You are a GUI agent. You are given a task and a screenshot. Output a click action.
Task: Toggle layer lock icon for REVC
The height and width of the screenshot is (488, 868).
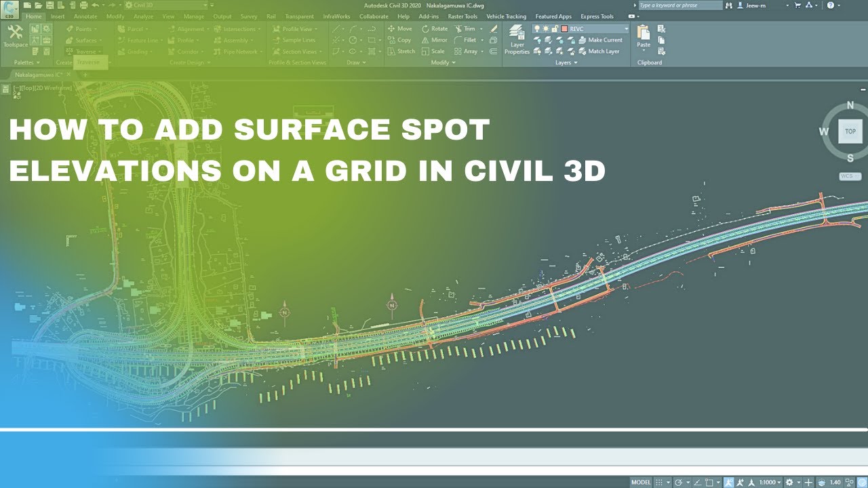(555, 29)
